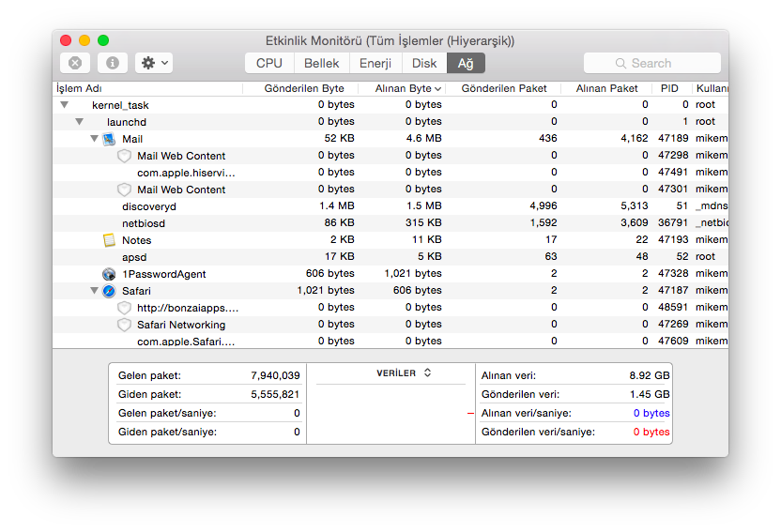Click shield icon of Mail Web Content 47298
This screenshot has width=781, height=532.
(x=124, y=156)
